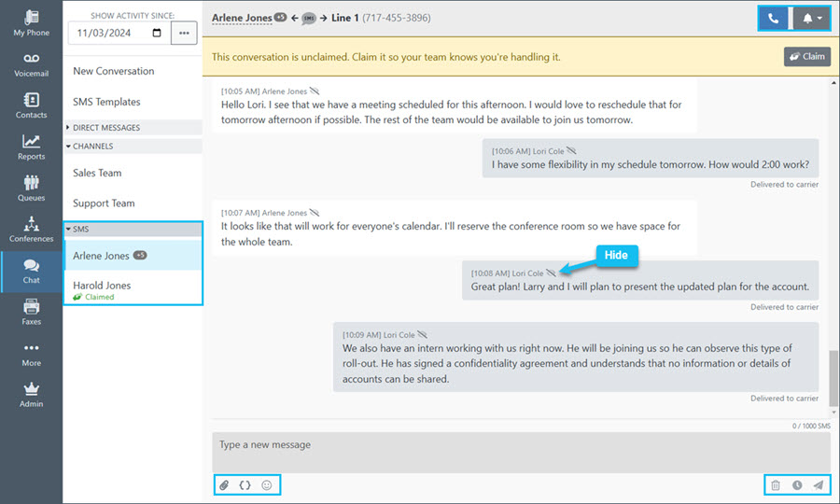Click the new message text box
The image size is (840, 504).
pyautogui.click(x=521, y=453)
